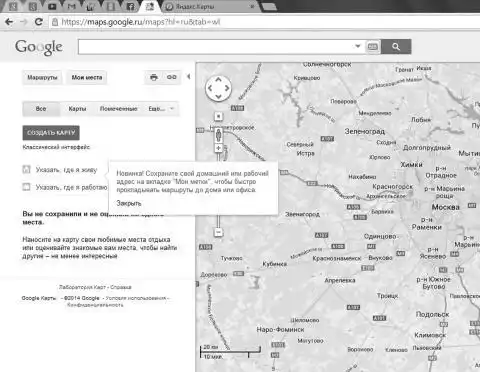Image resolution: width=480 pixels, height=372 pixels.
Task: Pan the map left with the arrow
Action: [210, 88]
